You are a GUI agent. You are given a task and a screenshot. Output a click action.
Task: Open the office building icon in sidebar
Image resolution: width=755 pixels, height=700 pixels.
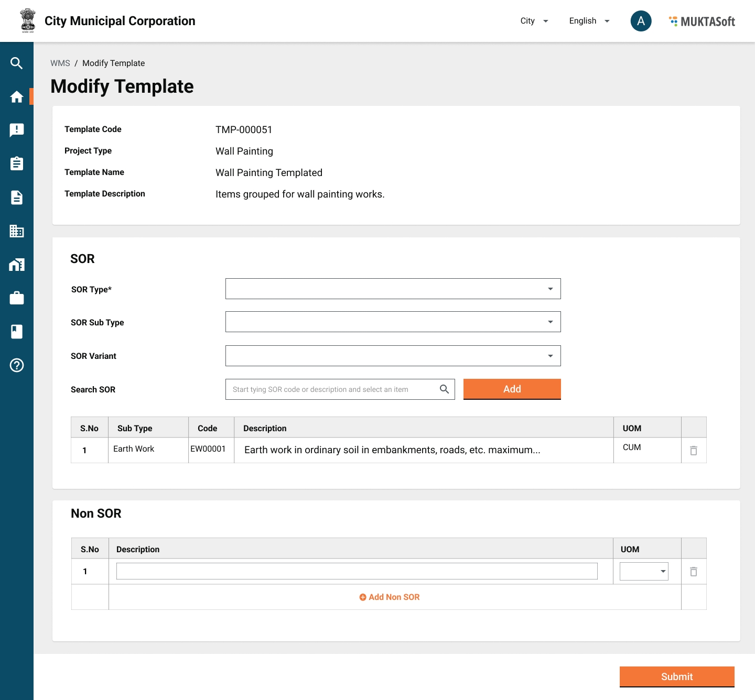click(17, 231)
